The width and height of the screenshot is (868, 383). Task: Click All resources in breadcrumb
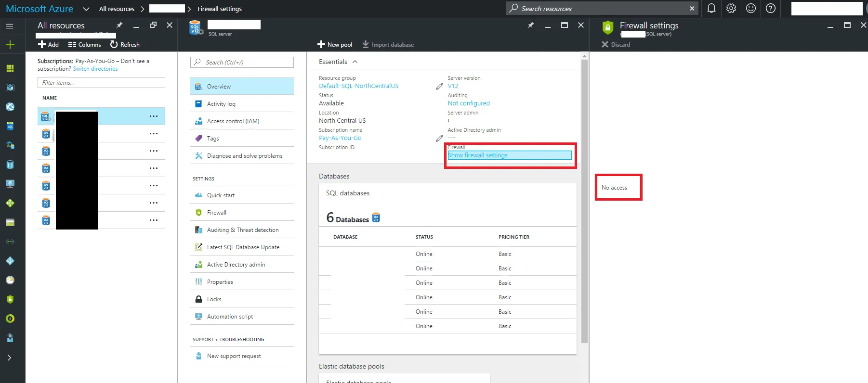click(117, 9)
